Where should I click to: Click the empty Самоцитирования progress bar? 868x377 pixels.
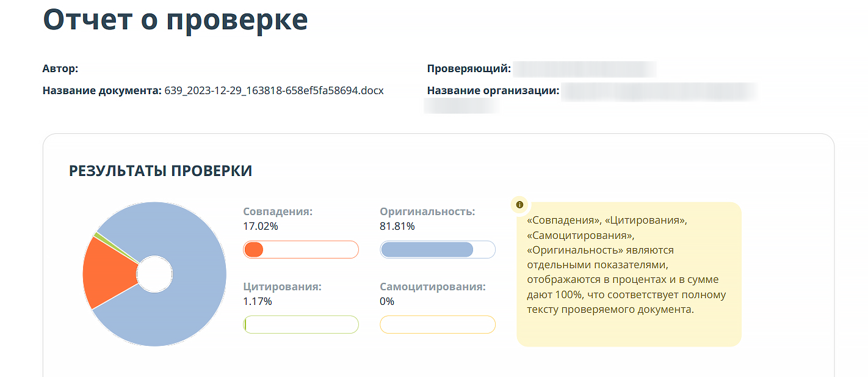[437, 324]
